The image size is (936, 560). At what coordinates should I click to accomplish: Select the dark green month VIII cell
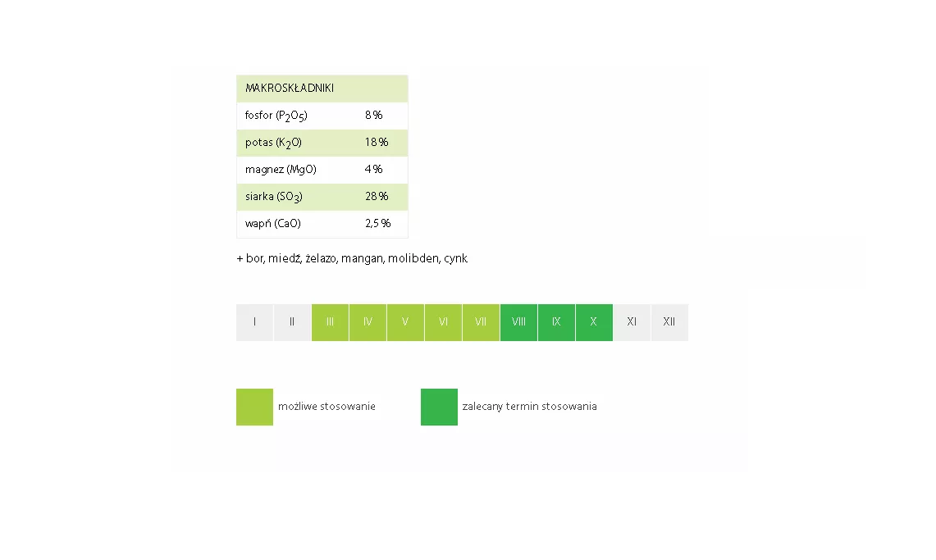(x=518, y=322)
